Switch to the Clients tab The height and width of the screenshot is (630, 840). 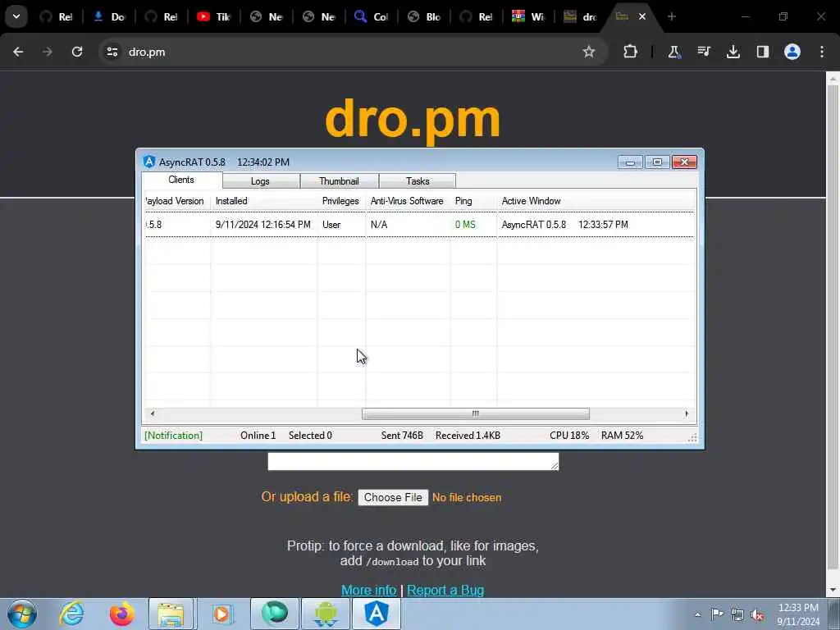tap(181, 180)
